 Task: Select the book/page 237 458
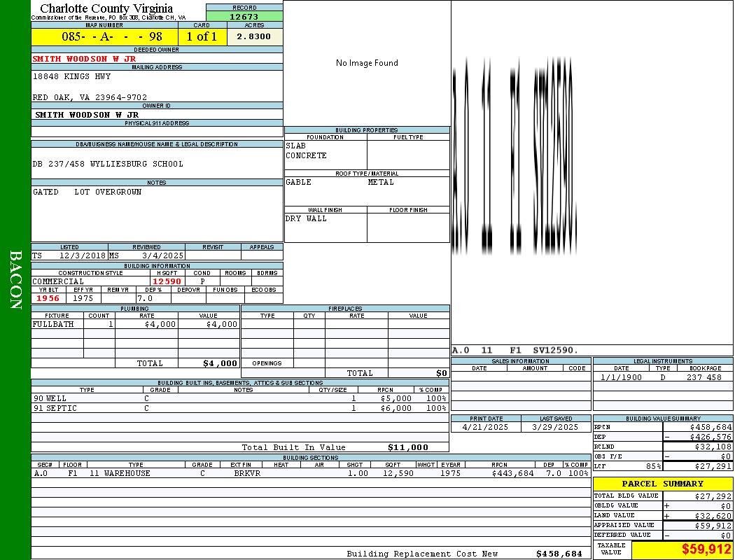point(704,377)
